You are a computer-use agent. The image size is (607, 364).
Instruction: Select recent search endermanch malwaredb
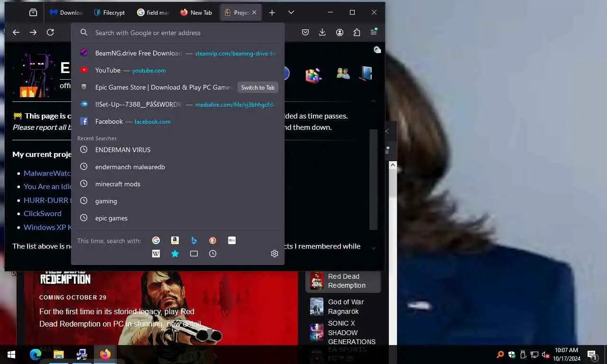(x=178, y=167)
